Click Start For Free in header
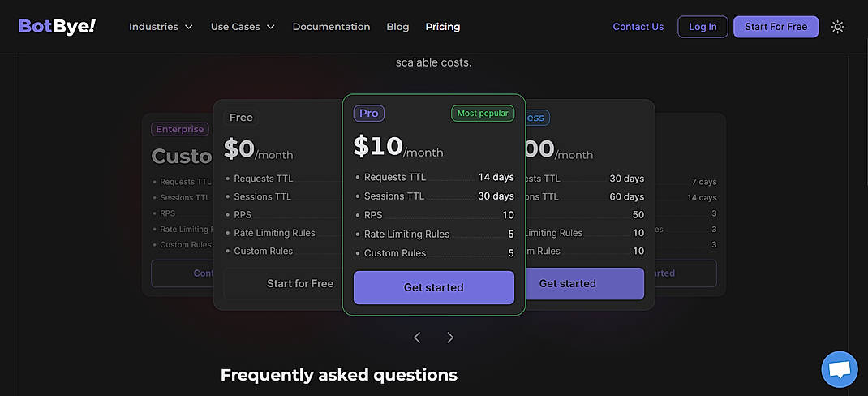The image size is (868, 396). [776, 27]
